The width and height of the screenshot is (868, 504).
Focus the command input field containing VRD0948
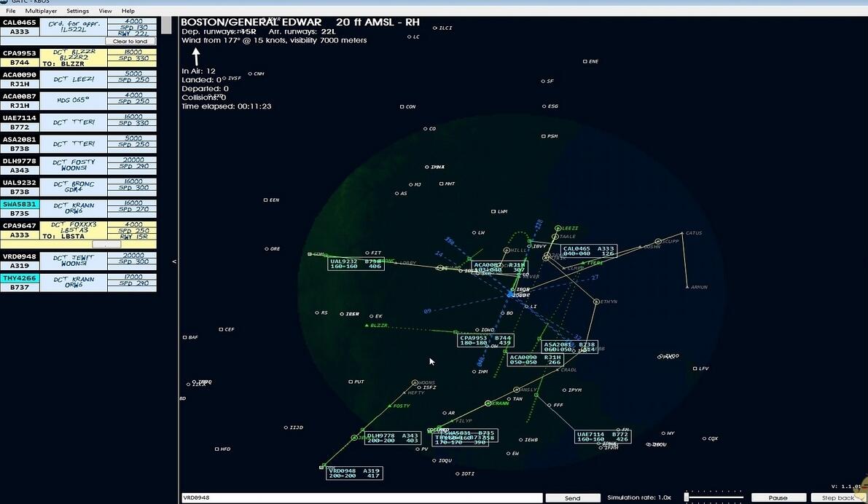(x=361, y=497)
